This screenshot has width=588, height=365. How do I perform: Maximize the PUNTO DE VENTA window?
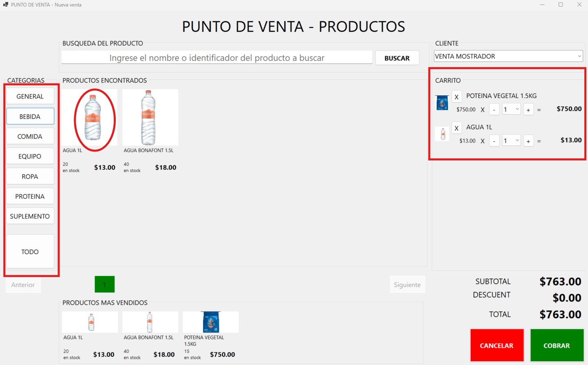(561, 4)
